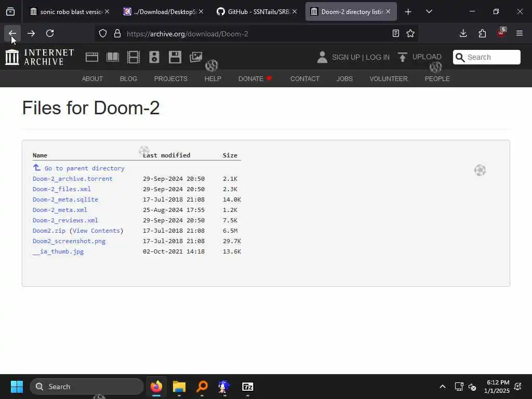This screenshot has height=399, width=532.
Task: Open 7-Zip from the taskbar
Action: (x=248, y=387)
